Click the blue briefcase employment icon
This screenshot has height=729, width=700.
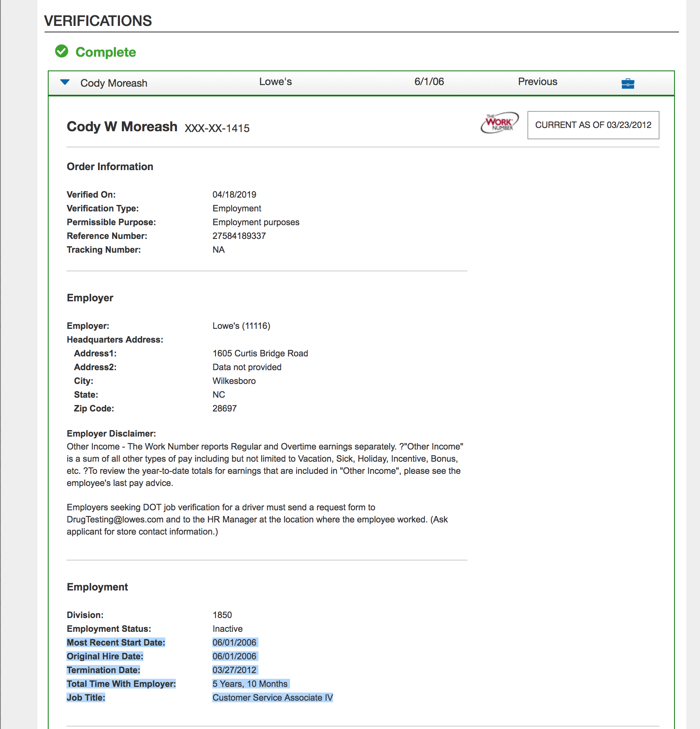(627, 83)
